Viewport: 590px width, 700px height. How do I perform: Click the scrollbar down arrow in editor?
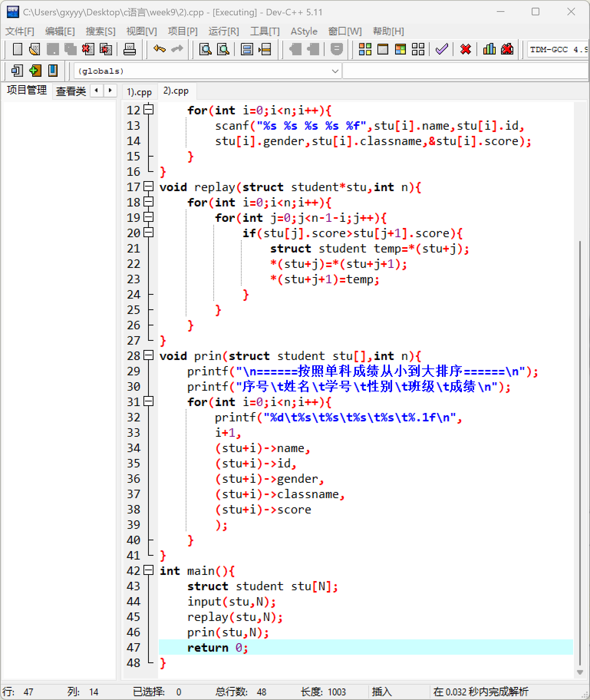[x=580, y=672]
